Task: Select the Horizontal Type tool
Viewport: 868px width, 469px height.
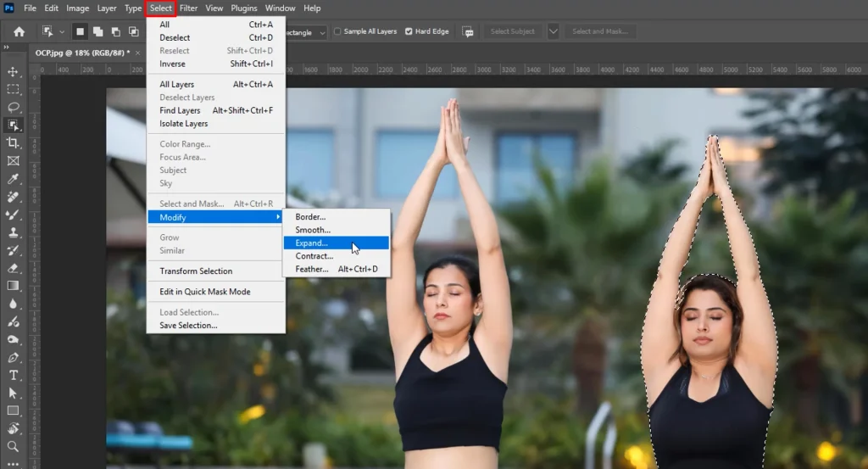Action: [x=13, y=376]
